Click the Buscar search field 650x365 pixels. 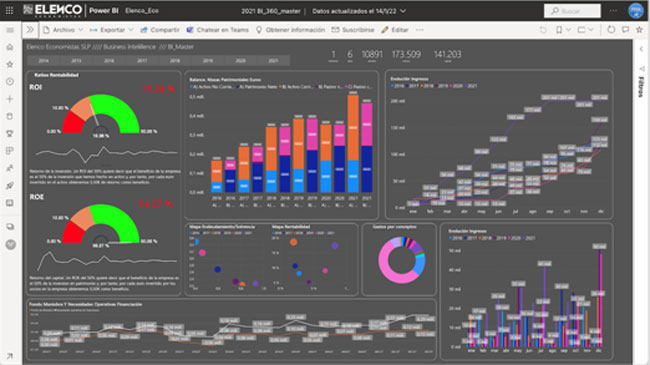(572, 11)
